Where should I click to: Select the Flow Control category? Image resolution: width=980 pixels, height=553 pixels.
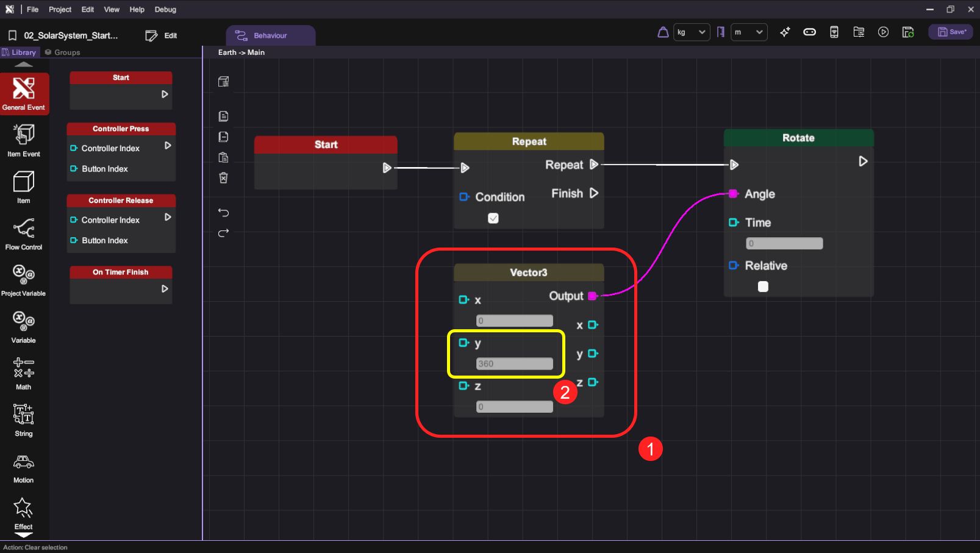tap(24, 234)
